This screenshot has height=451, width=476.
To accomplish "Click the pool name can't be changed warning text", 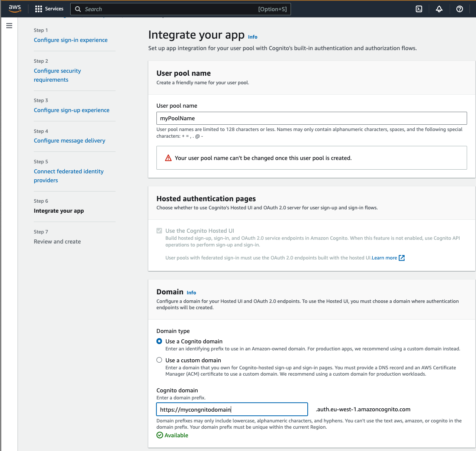I will [x=263, y=158].
